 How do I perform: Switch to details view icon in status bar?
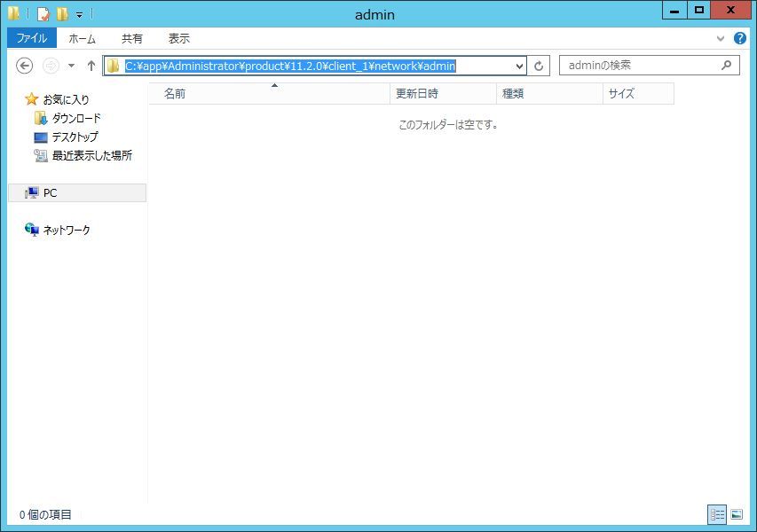717,514
